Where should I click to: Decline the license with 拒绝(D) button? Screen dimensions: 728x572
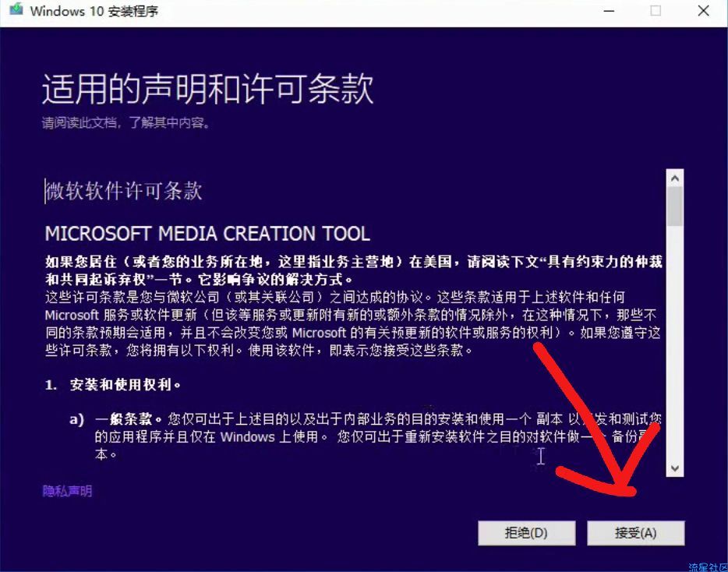526,532
